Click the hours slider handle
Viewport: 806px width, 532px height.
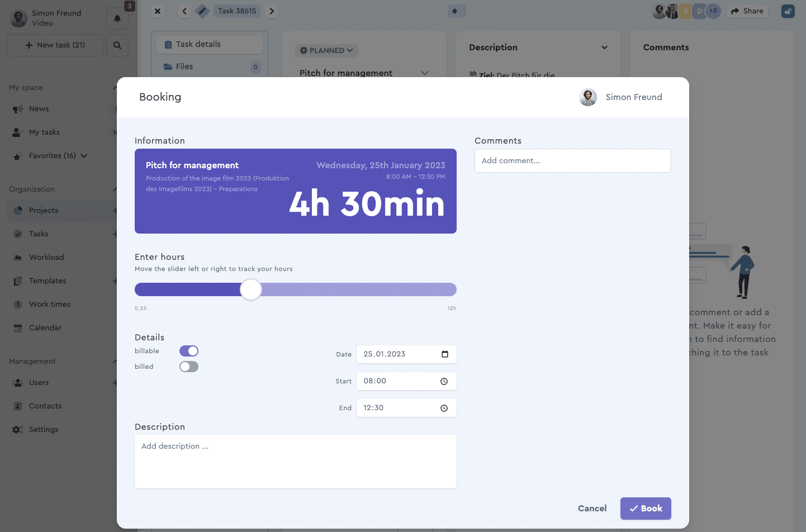point(251,289)
